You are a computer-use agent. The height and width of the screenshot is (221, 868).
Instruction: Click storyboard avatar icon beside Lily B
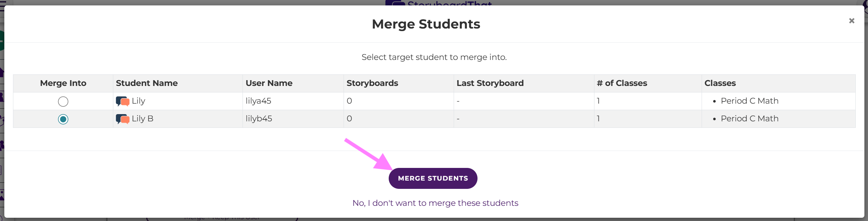[123, 119]
